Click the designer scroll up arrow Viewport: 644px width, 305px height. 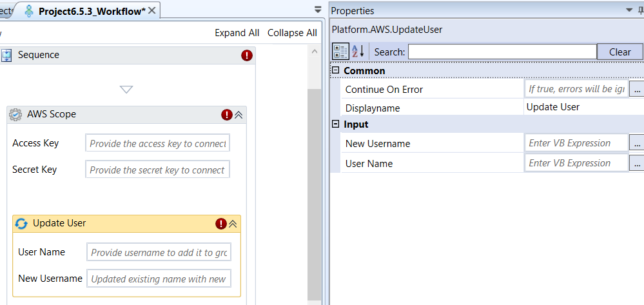pyautogui.click(x=315, y=52)
